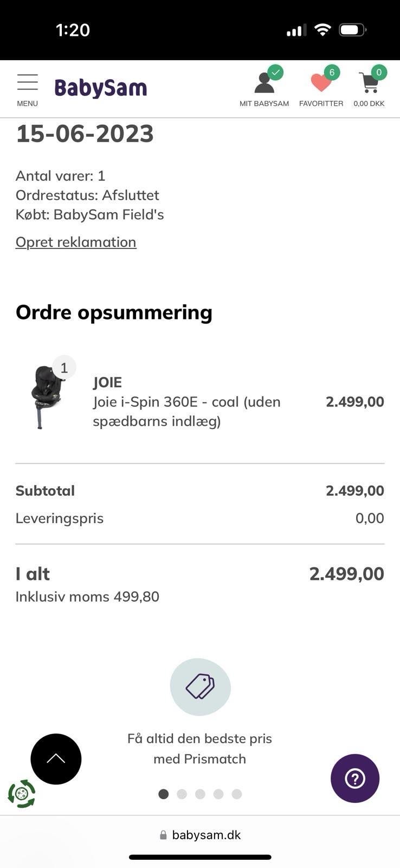Jump to the last carousel dot
This screenshot has width=400, height=868.
click(237, 794)
